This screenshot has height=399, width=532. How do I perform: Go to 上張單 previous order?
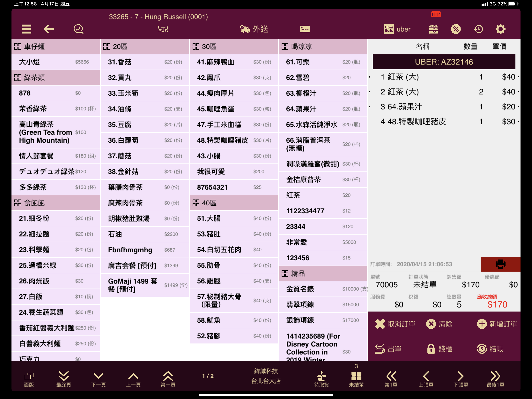click(426, 379)
